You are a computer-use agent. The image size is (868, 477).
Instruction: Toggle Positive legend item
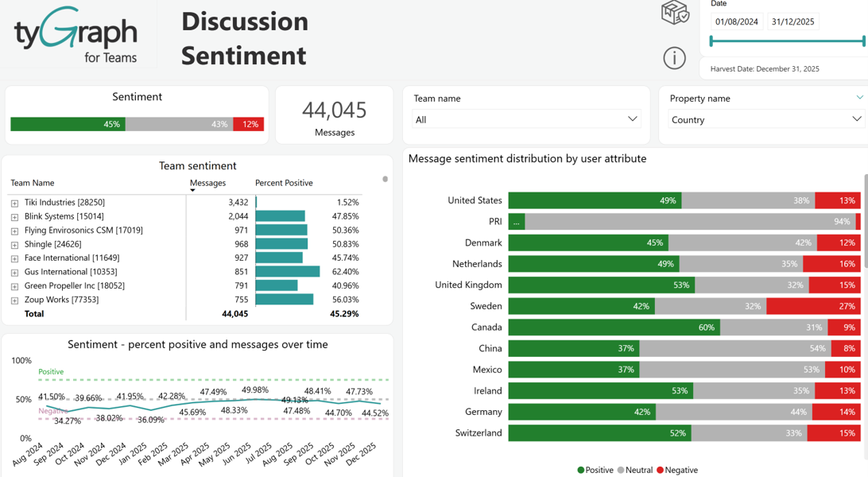pos(595,470)
